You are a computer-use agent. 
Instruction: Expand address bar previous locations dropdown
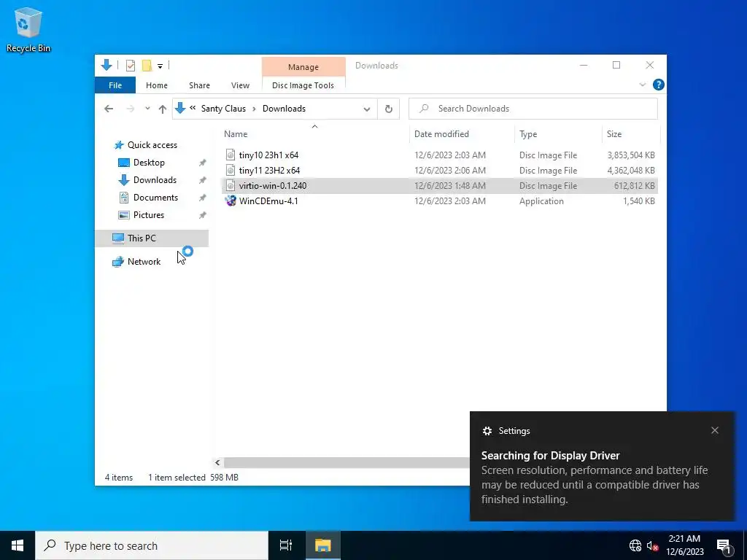pos(367,109)
